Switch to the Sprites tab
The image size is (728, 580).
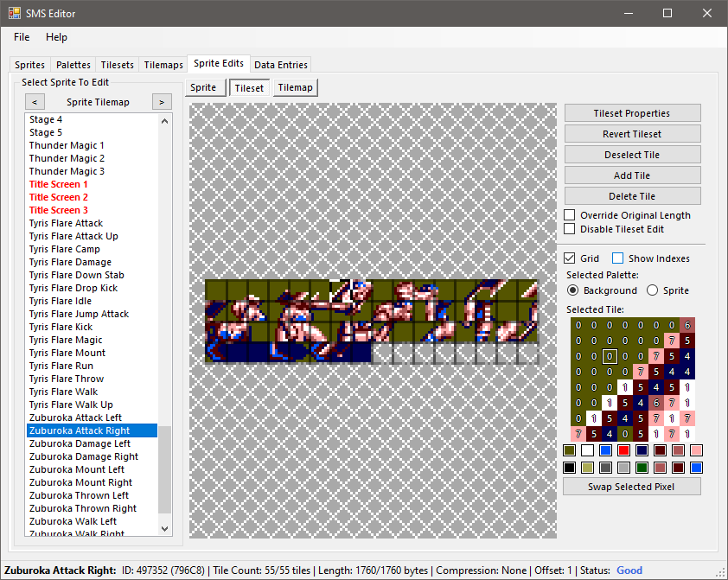[x=29, y=65]
